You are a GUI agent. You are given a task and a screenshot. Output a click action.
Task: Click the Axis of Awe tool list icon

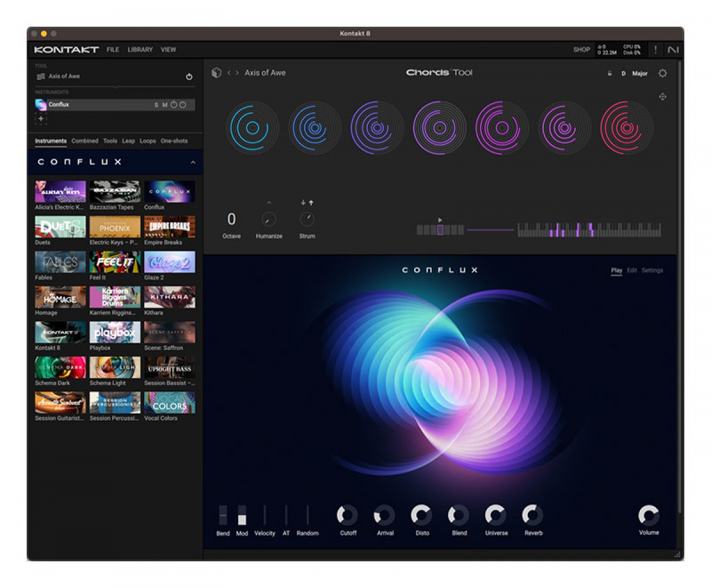[41, 76]
